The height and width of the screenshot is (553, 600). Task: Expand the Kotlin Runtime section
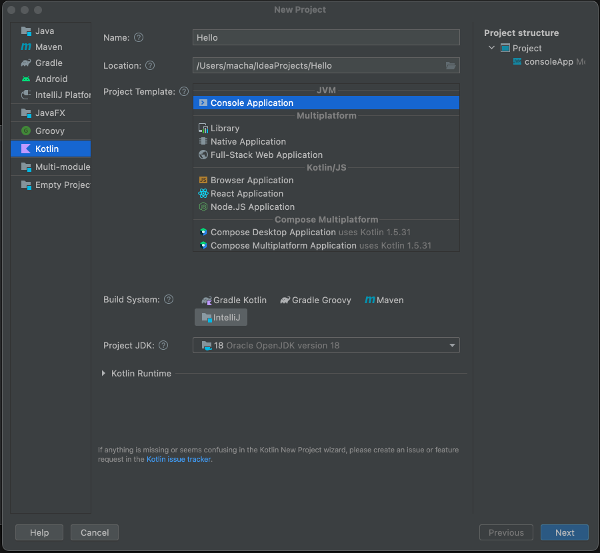pos(103,373)
